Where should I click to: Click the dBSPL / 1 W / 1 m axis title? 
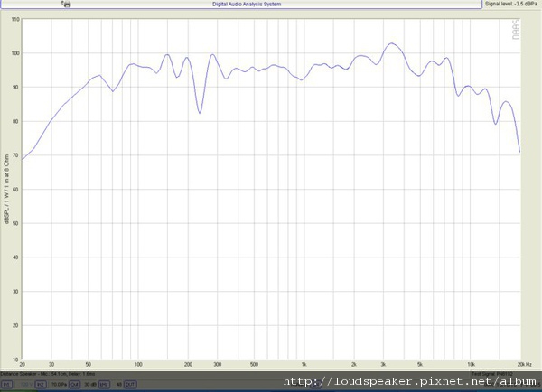(x=6, y=189)
